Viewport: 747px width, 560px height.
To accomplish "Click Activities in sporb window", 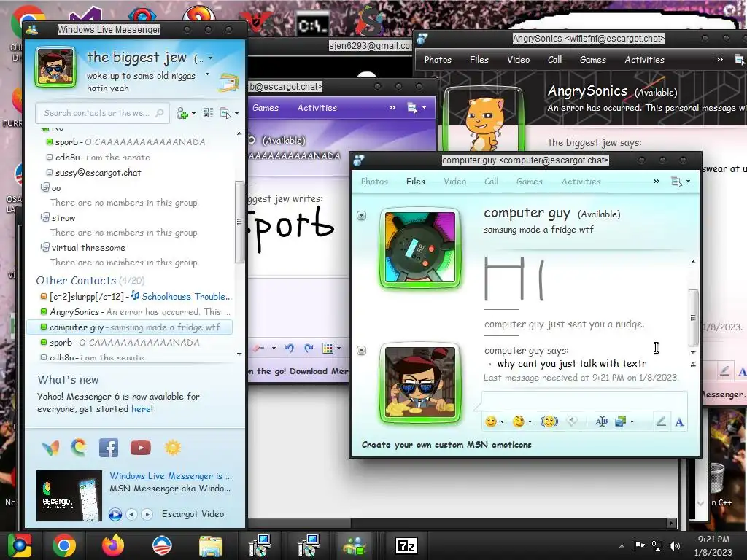I will tap(317, 108).
